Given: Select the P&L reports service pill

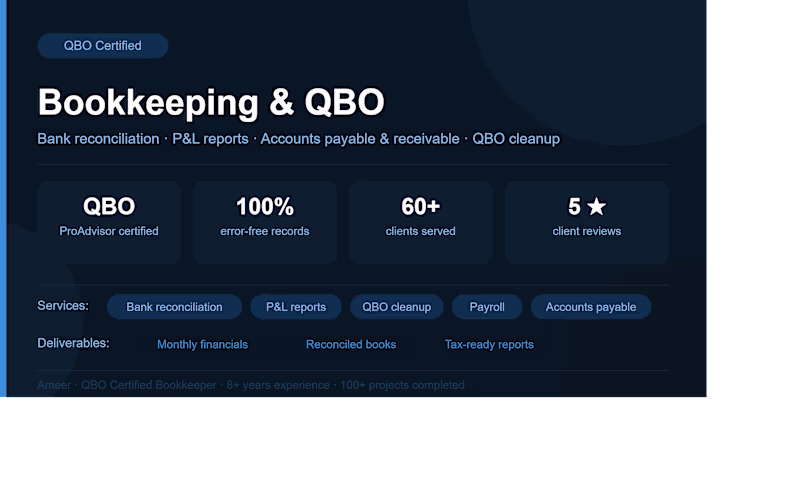Looking at the screenshot, I should (296, 307).
